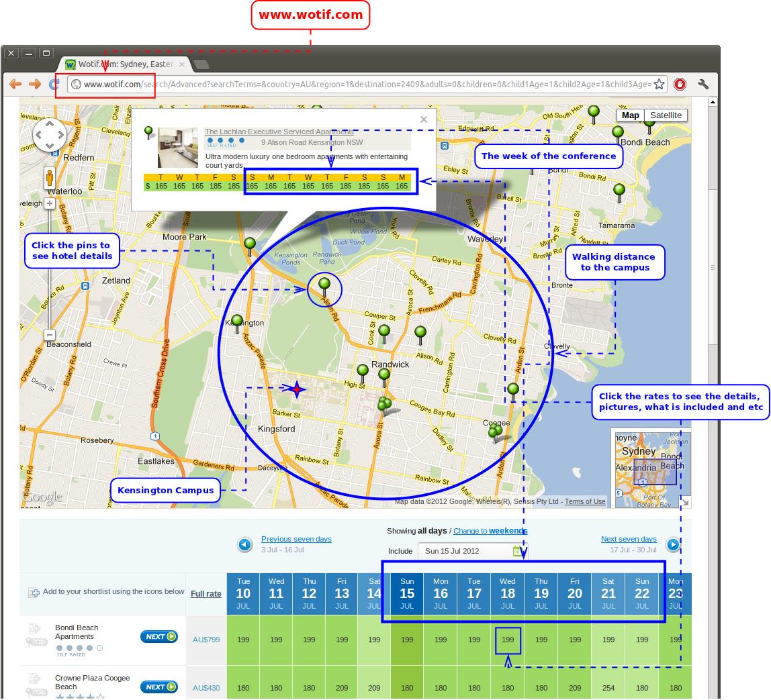The image size is (771, 700).
Task: Open The Lachlan Executive Serviced Apartments link
Action: [279, 132]
